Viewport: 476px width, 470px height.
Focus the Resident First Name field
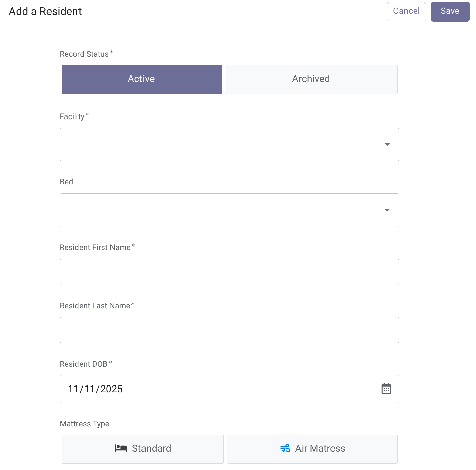coord(229,272)
